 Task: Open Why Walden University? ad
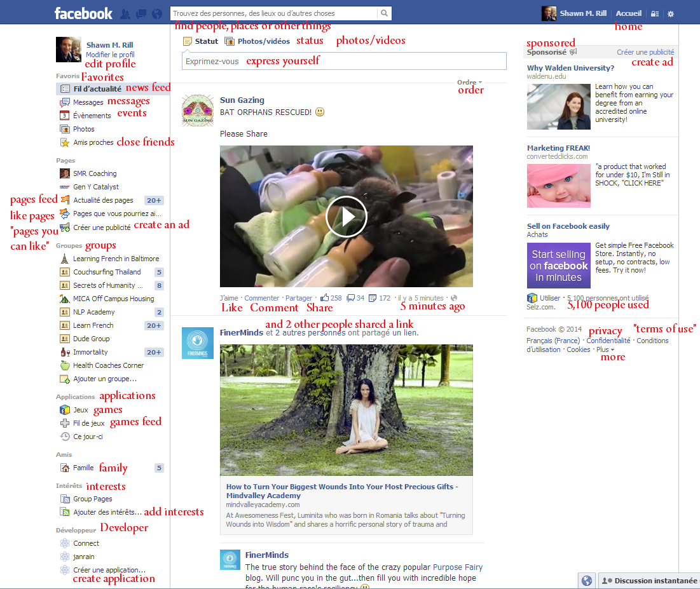point(570,68)
